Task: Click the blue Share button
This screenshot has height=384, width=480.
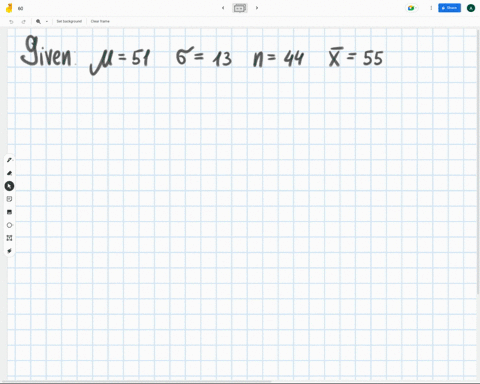Action: (449, 8)
